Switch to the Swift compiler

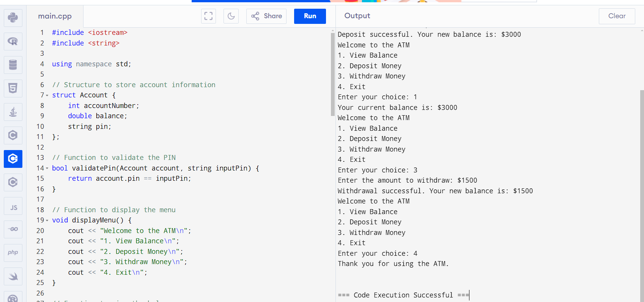(13, 276)
